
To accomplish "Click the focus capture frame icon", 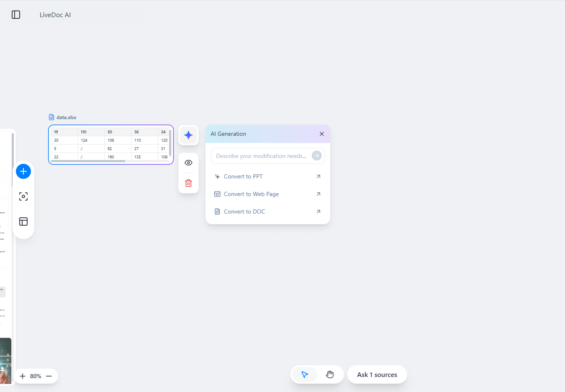I will [x=23, y=196].
